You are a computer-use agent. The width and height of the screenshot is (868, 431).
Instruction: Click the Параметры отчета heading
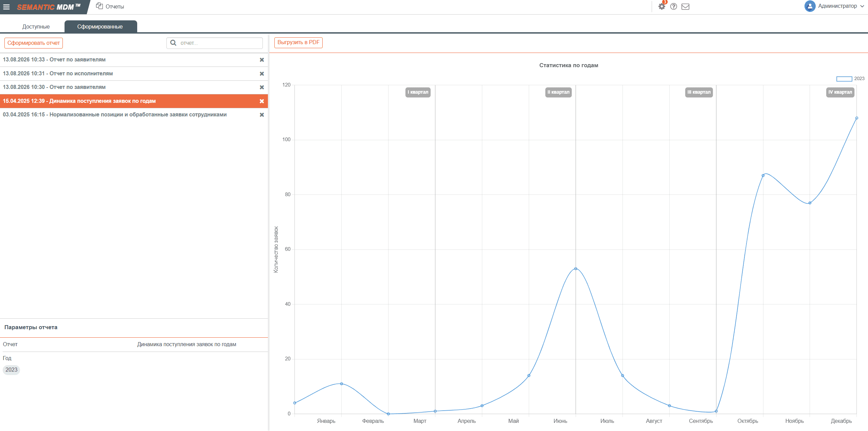coord(31,327)
